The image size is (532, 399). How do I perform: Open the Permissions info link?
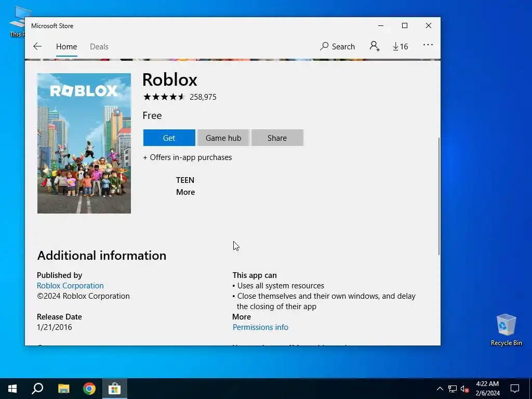coord(260,327)
